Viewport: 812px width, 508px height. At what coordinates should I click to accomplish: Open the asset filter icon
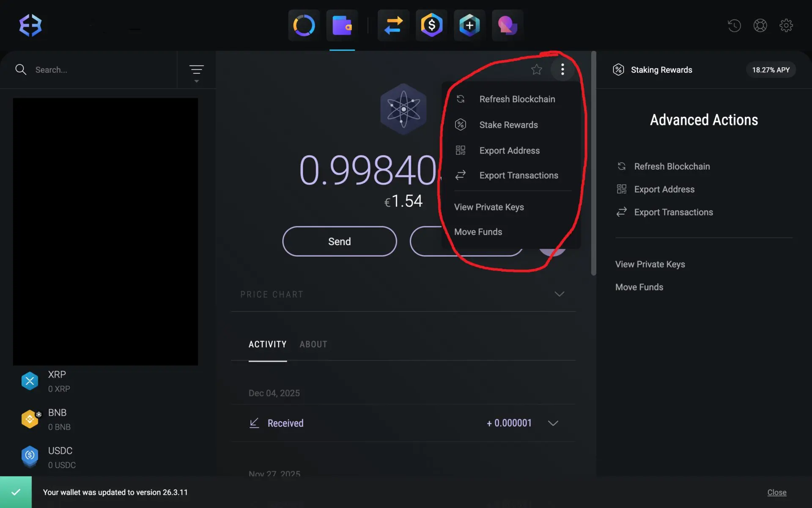click(x=196, y=73)
